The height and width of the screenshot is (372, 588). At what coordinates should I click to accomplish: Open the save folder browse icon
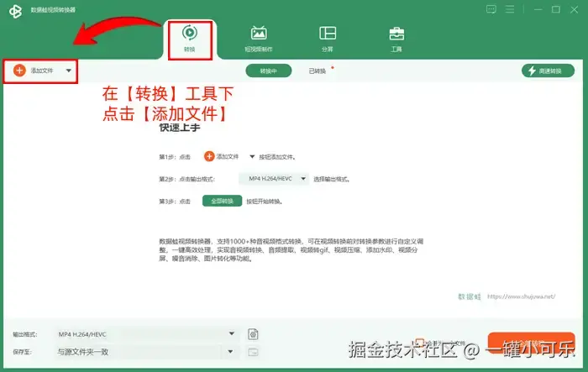coord(253,352)
